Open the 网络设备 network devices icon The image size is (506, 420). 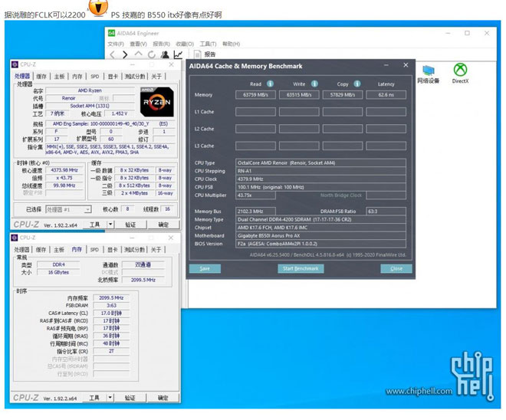[x=429, y=74]
